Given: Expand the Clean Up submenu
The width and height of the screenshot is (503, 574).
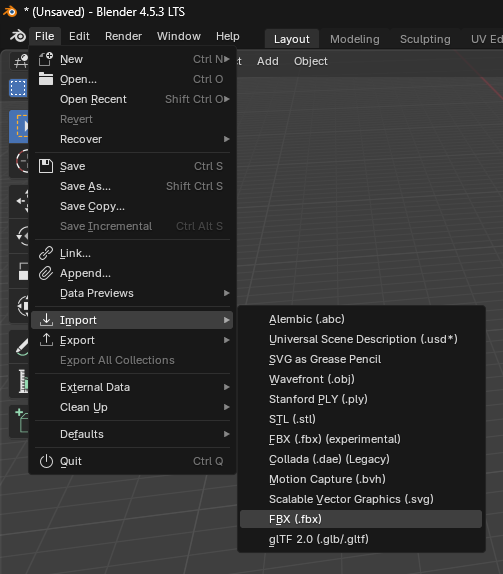Looking at the screenshot, I should pos(132,407).
